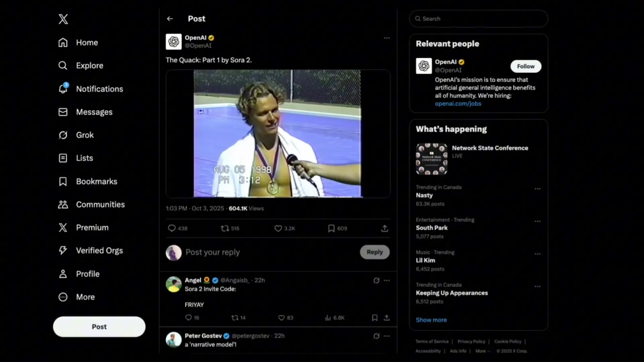
Task: Share the OpenAI post using share icon
Action: 385,228
